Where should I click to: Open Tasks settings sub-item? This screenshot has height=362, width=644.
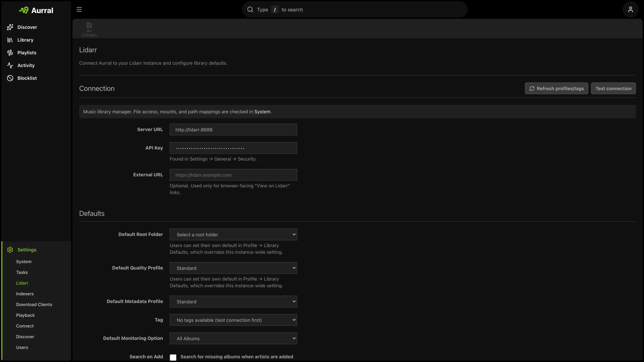pos(22,272)
